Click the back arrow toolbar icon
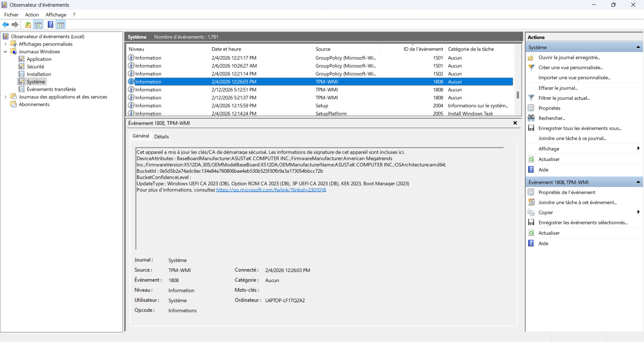This screenshot has width=644, height=342. pos(6,24)
